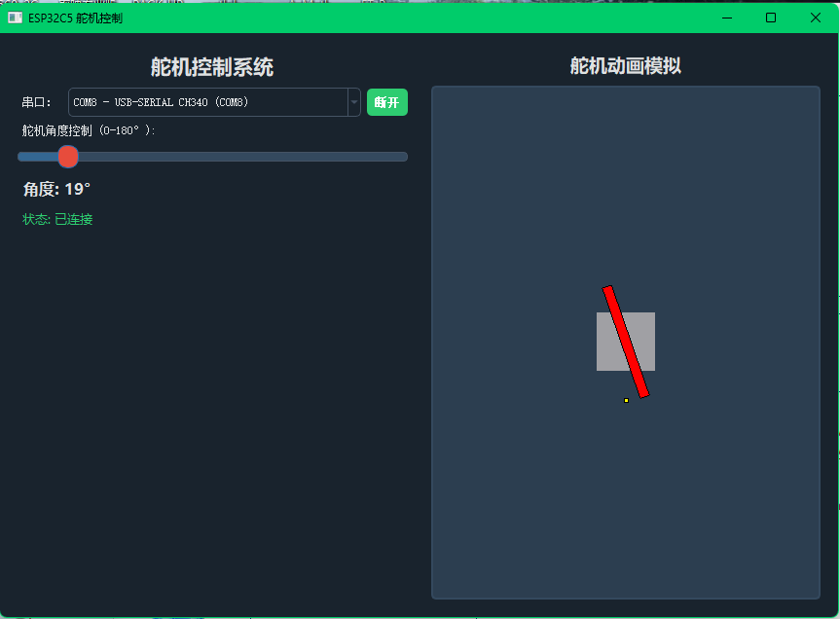This screenshot has height=619, width=840.
Task: Click the 角度: 19° angle readout
Action: pyautogui.click(x=56, y=189)
